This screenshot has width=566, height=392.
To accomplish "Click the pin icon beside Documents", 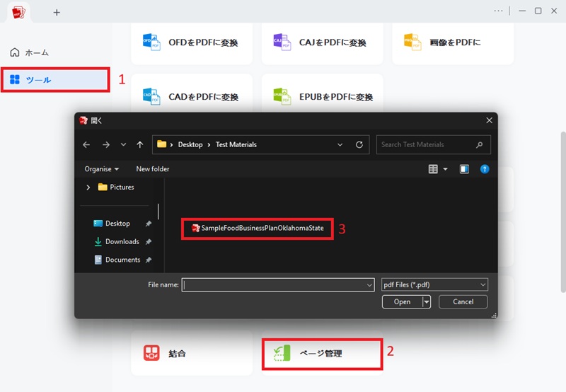I will [x=149, y=260].
